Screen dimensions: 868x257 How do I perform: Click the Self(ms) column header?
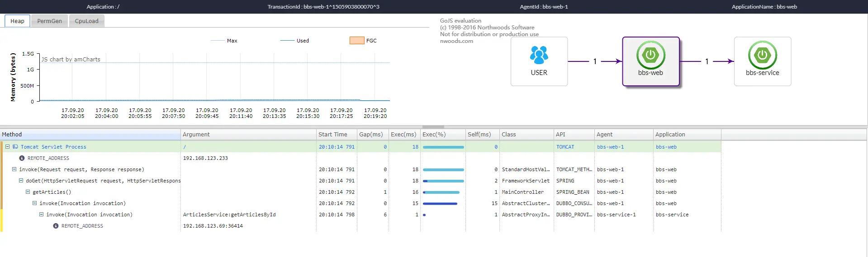(483, 135)
